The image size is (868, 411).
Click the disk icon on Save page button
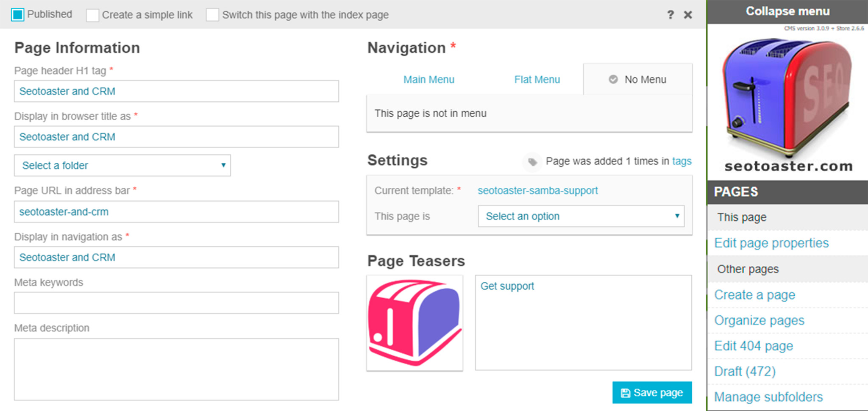click(625, 392)
